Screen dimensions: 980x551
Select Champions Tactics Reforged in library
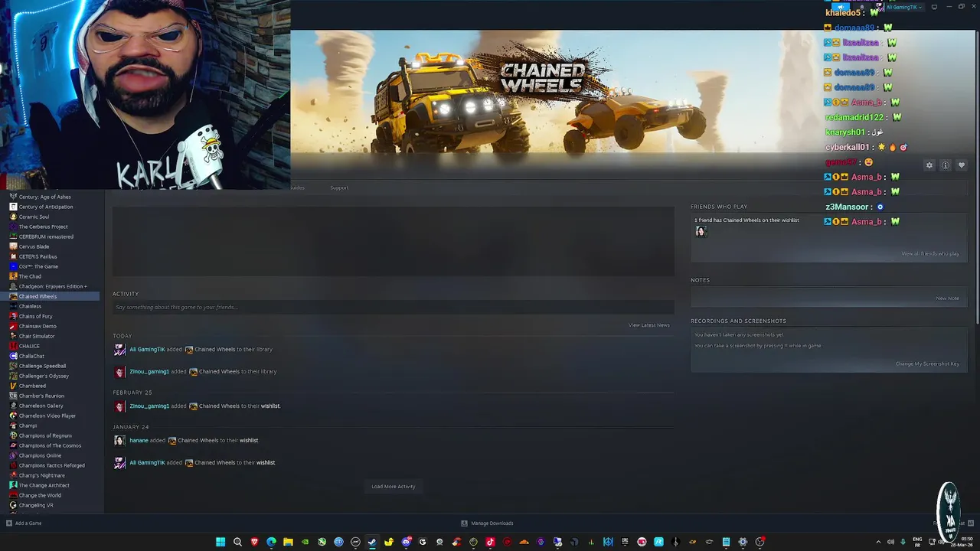click(x=51, y=465)
